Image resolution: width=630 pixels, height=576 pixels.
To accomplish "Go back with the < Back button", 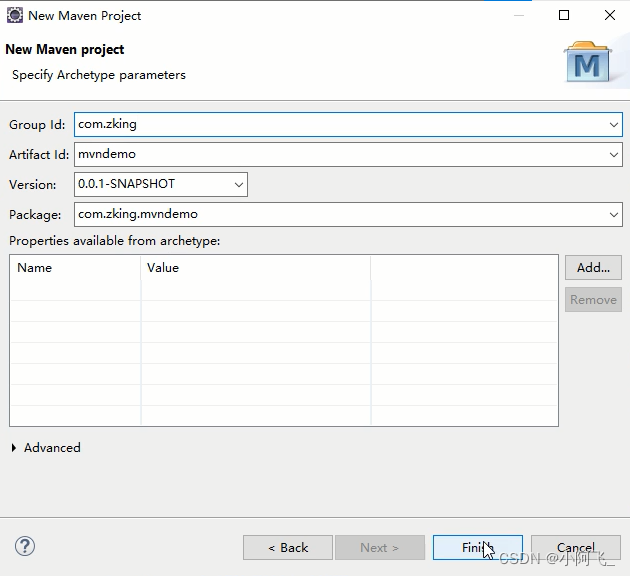I will coord(288,547).
